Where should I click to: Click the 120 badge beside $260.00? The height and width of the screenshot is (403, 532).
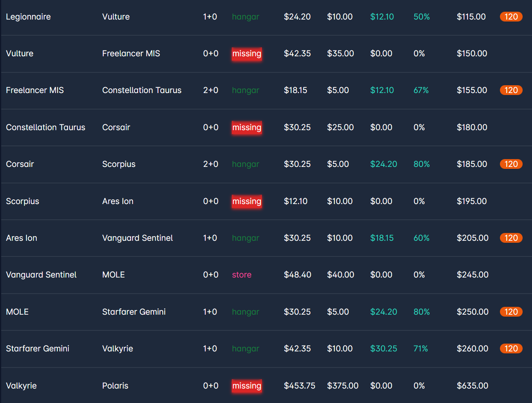511,349
